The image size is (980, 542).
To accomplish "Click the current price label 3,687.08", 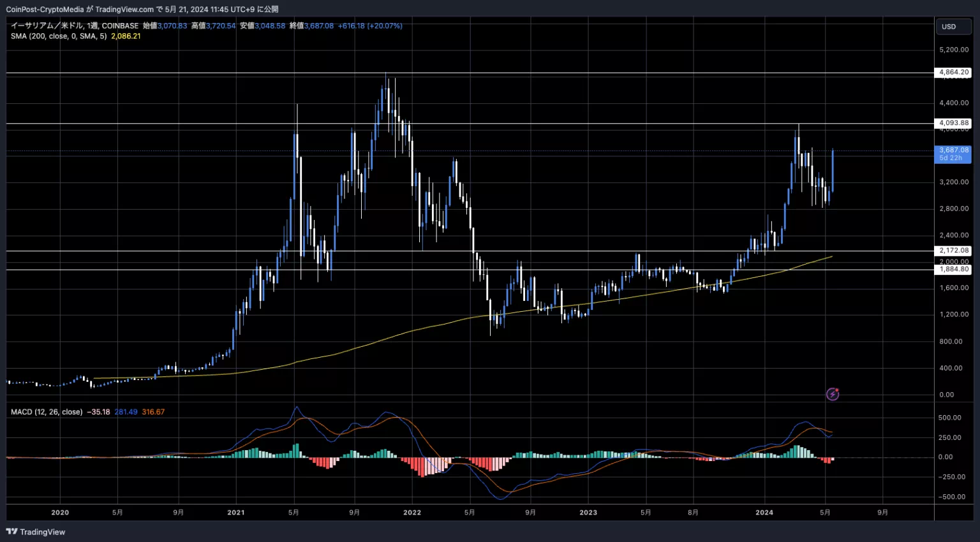I will 953,154.
